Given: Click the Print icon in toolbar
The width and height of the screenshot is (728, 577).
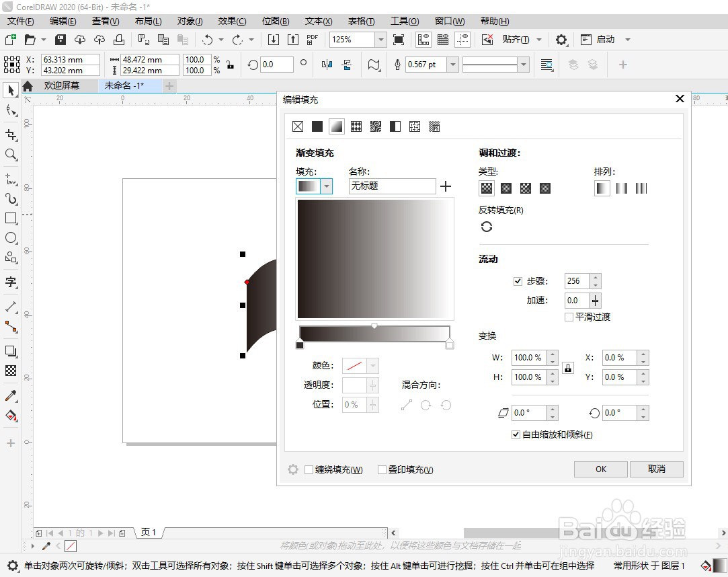Looking at the screenshot, I should pos(119,40).
